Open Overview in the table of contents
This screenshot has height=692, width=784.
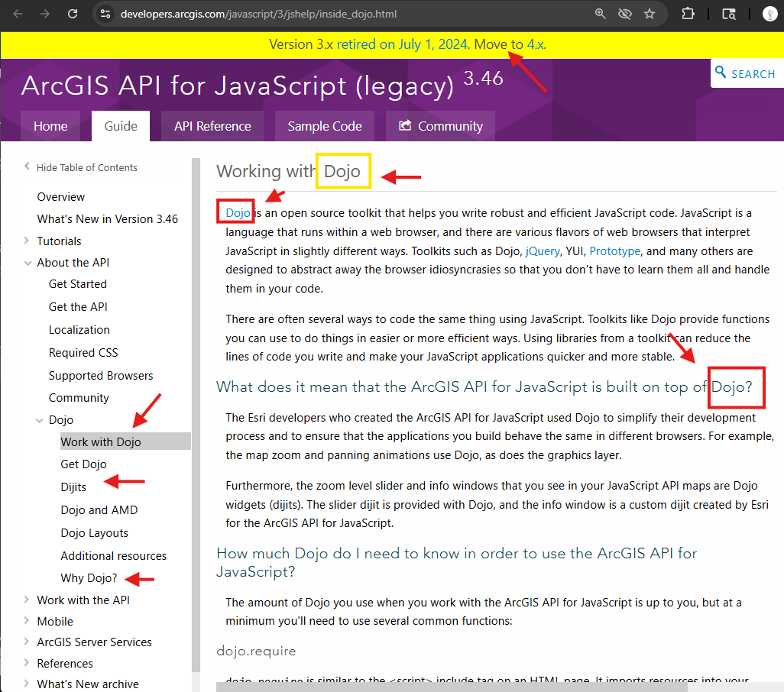point(60,197)
